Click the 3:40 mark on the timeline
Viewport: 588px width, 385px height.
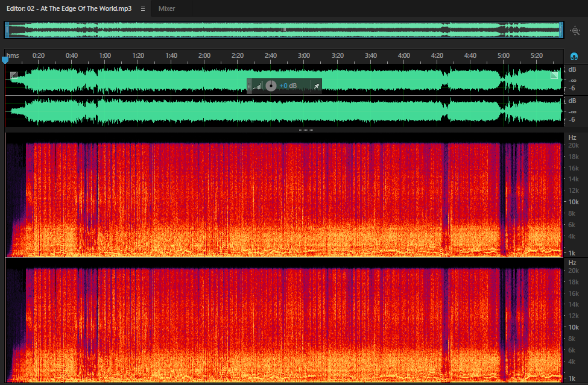click(x=370, y=55)
